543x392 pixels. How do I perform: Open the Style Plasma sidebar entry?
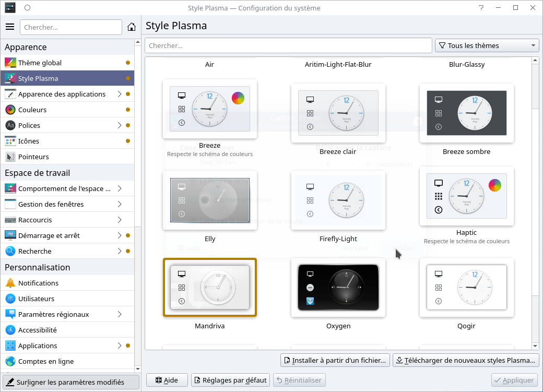(67, 79)
